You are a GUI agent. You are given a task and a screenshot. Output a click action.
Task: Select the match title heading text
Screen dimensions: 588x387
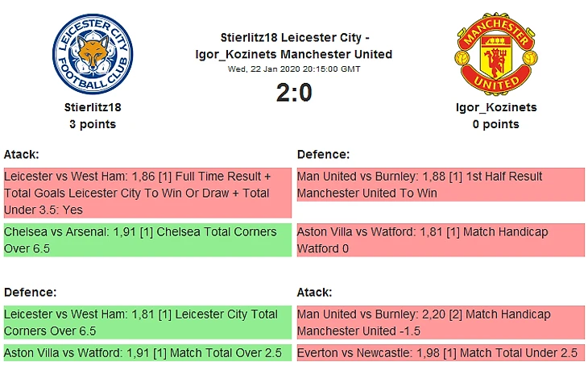(294, 46)
